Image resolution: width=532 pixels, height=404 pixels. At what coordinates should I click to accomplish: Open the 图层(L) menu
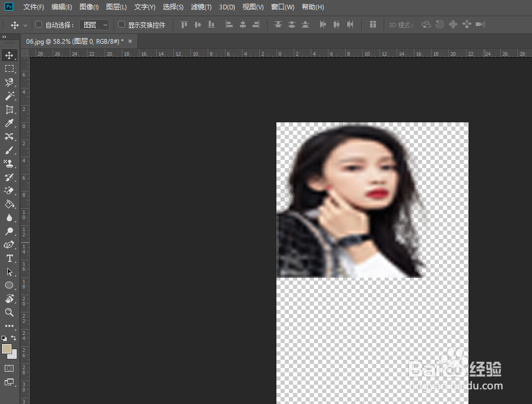pyautogui.click(x=117, y=7)
